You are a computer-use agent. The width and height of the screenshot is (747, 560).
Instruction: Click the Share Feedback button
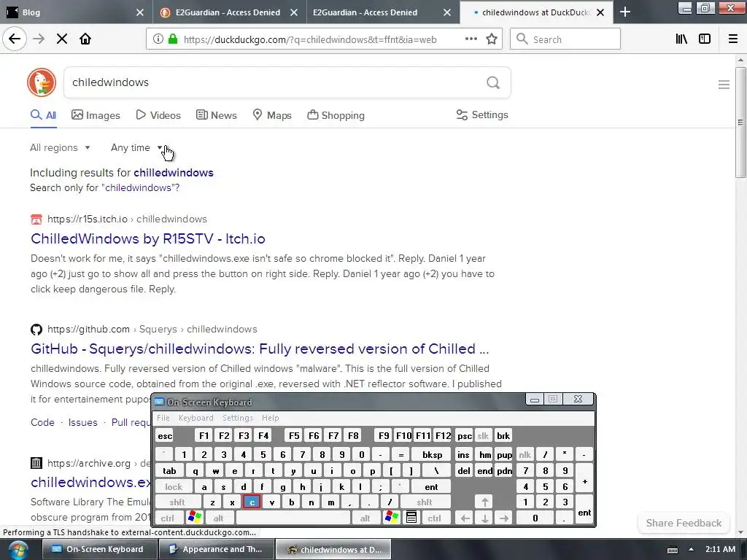684,523
